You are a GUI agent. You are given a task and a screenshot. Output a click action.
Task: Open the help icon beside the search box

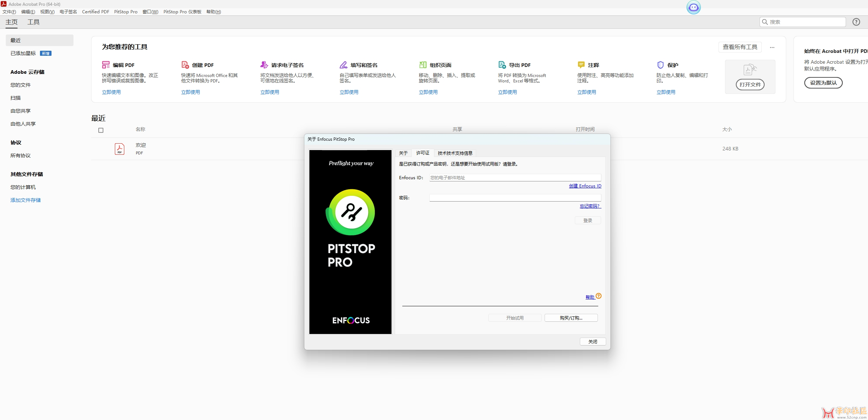[x=856, y=22]
